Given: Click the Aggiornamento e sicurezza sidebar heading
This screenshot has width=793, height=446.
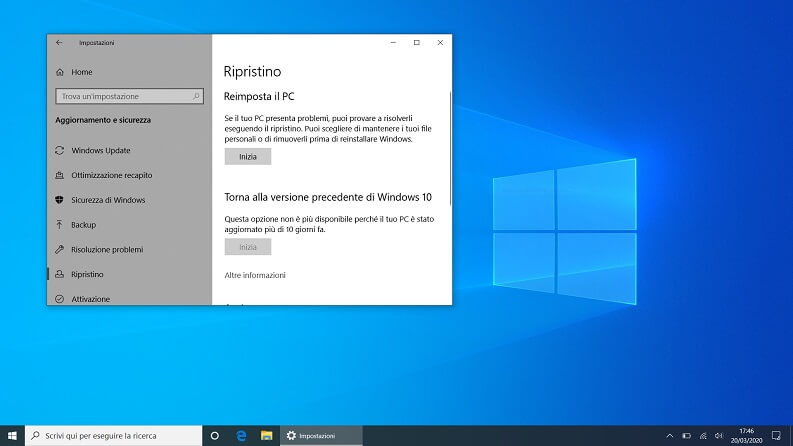Looking at the screenshot, I should (103, 120).
